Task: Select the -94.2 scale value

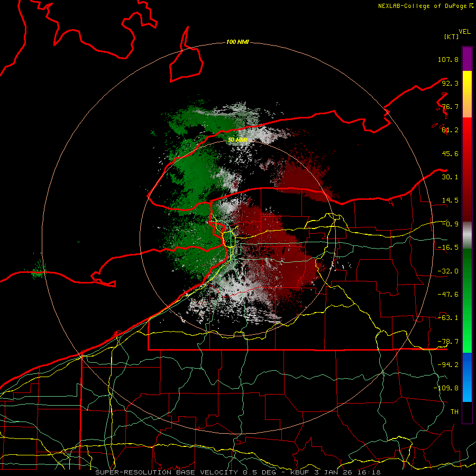Action: [448, 364]
